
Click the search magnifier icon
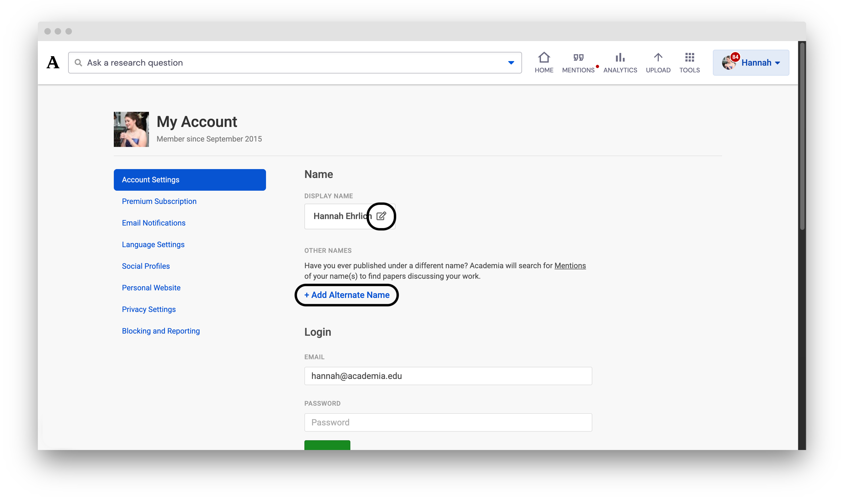point(78,62)
